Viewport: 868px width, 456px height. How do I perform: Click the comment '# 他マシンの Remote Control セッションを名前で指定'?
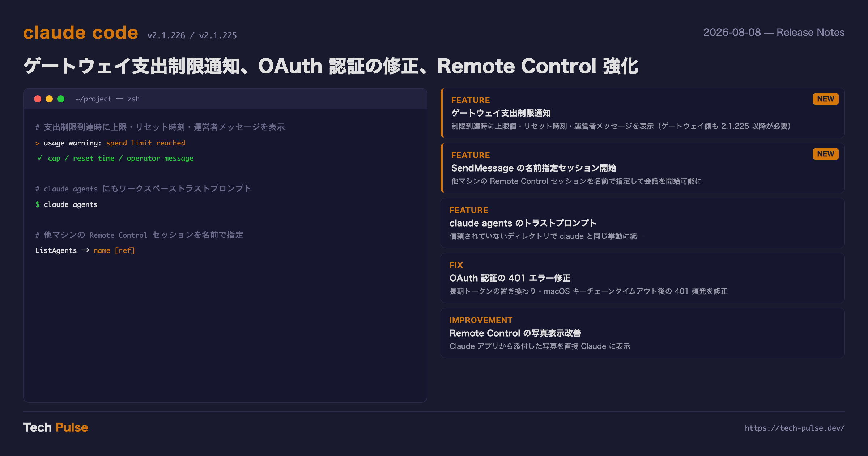[x=139, y=235]
